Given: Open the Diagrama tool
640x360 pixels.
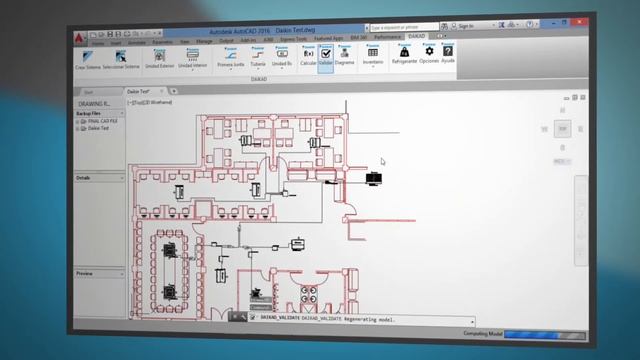Looking at the screenshot, I should pos(344,55).
